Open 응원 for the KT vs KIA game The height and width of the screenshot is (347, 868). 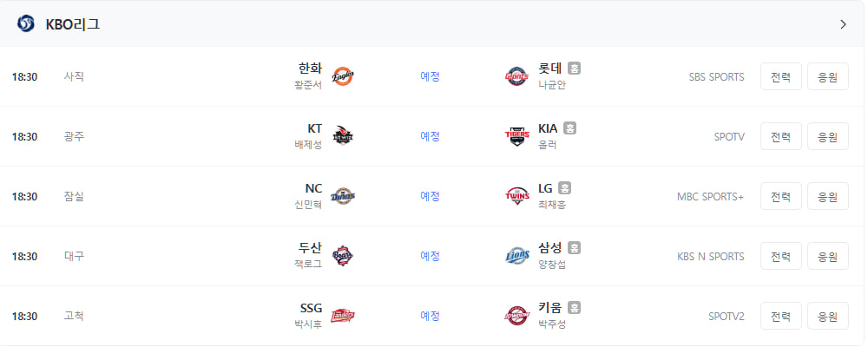point(827,136)
